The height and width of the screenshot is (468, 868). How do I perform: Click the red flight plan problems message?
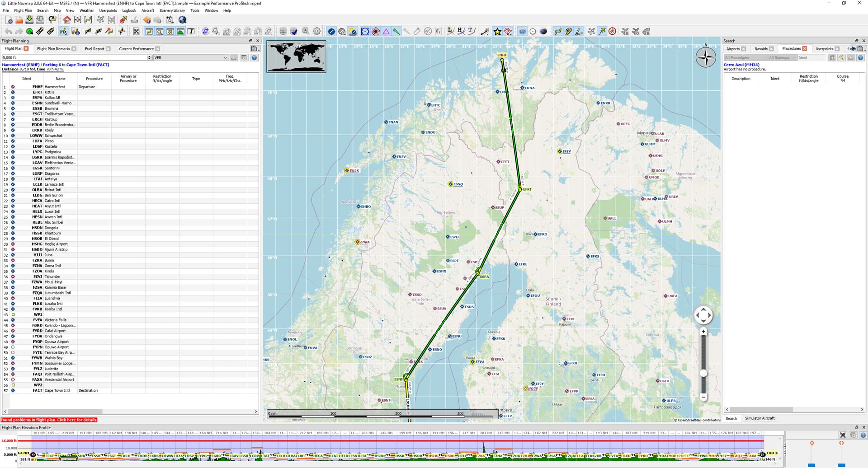tap(49, 420)
